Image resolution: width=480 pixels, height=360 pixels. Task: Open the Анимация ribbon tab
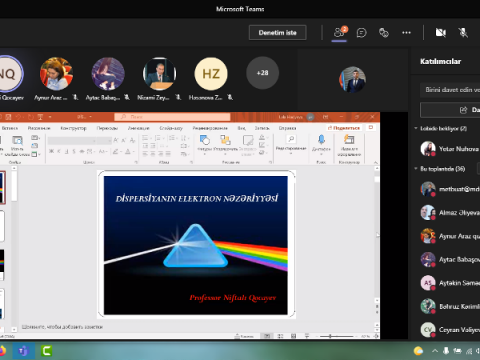point(138,128)
